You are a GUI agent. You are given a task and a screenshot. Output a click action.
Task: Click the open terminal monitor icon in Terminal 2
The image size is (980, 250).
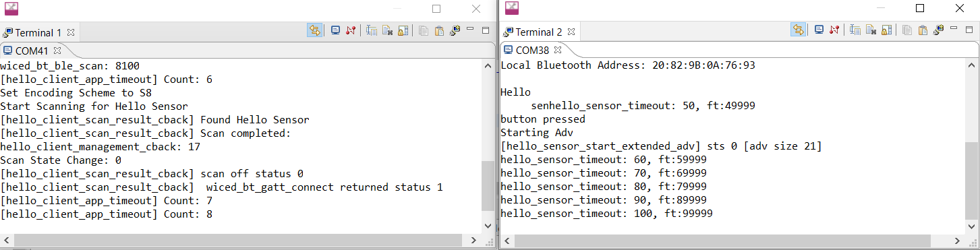[819, 30]
